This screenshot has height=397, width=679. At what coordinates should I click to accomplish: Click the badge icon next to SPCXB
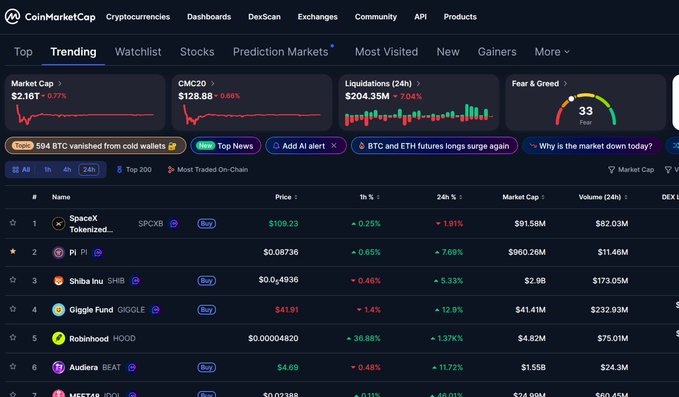click(x=174, y=223)
